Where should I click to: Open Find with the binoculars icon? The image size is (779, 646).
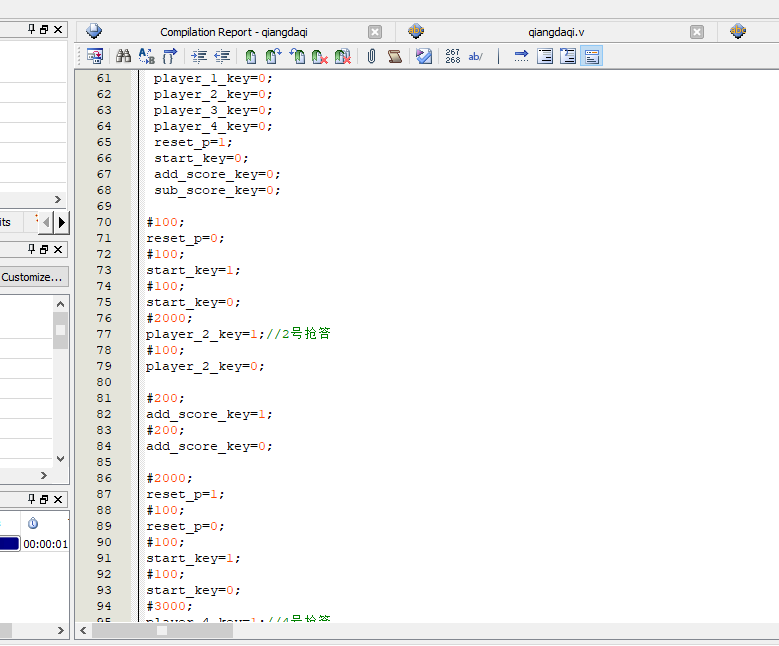click(x=123, y=56)
